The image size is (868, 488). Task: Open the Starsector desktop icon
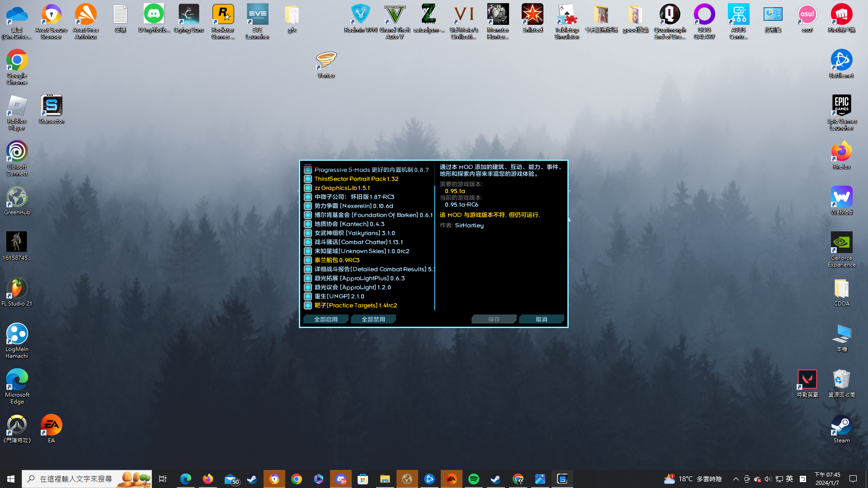[52, 106]
